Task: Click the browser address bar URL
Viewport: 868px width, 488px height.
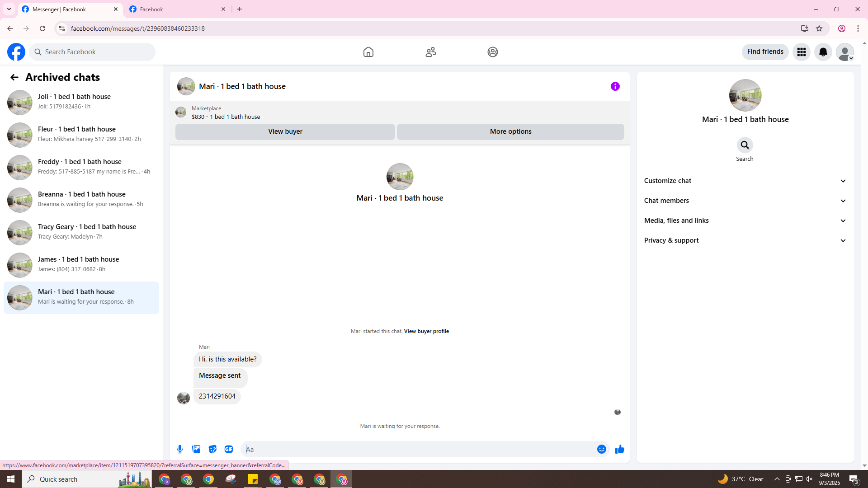Action: point(138,28)
